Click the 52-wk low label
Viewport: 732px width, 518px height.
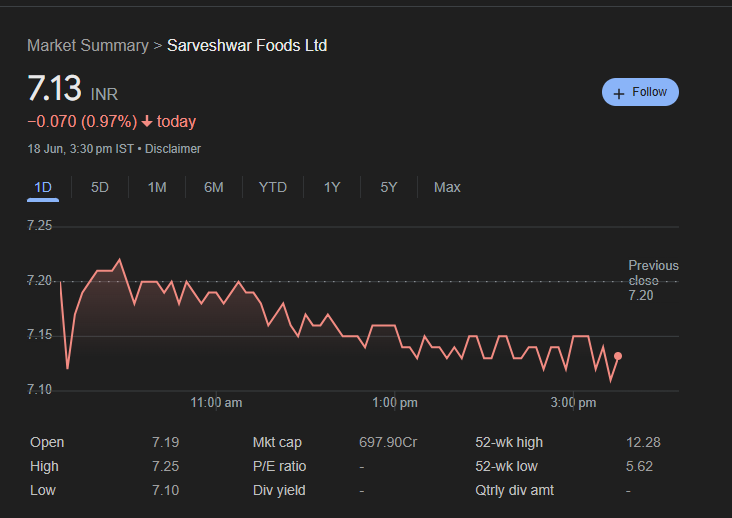coord(507,466)
